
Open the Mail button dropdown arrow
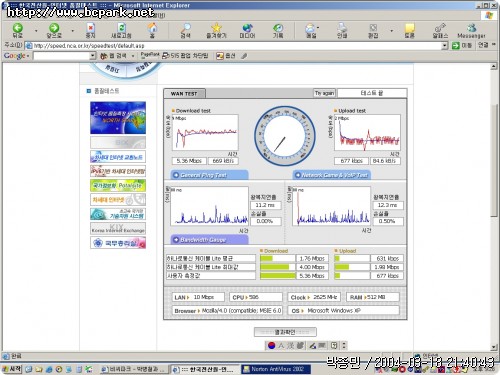point(318,27)
